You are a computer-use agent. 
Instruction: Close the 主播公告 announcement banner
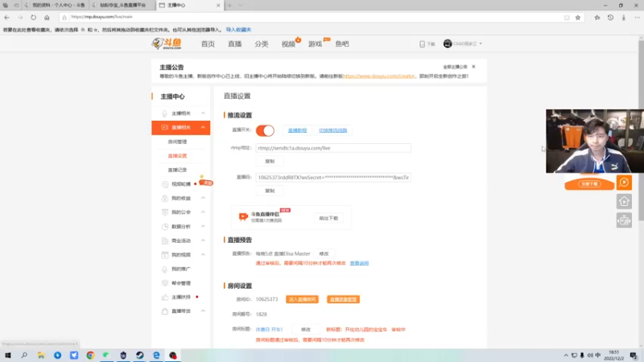point(473,67)
